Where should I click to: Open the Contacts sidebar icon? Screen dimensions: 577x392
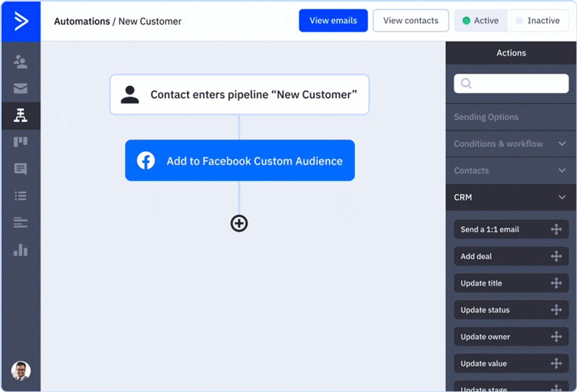[21, 62]
